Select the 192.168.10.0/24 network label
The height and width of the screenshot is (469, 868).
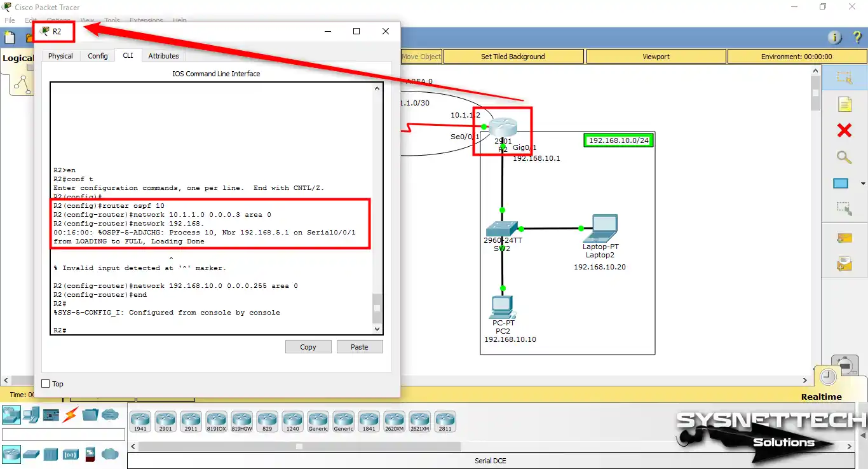619,140
